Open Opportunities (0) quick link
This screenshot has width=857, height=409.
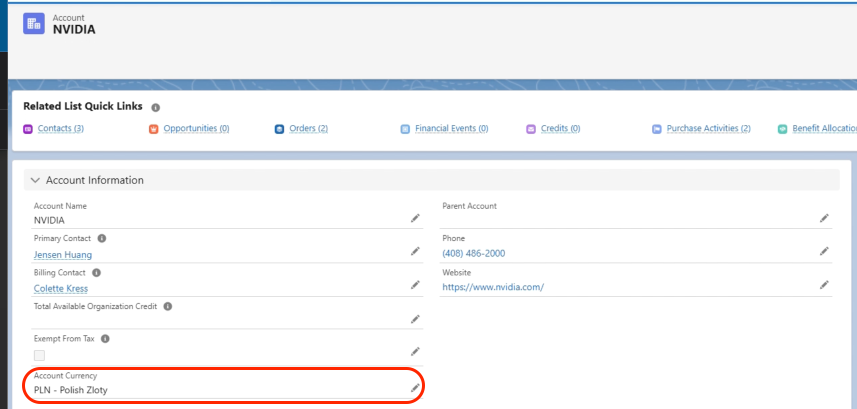(196, 128)
